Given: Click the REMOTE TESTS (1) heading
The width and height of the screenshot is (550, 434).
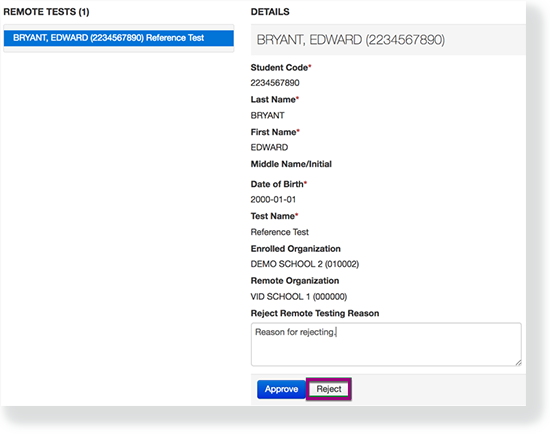Looking at the screenshot, I should pyautogui.click(x=46, y=12).
